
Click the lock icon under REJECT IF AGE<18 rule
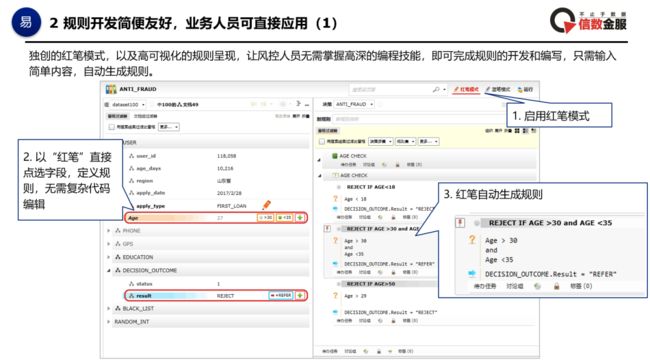[393, 217]
